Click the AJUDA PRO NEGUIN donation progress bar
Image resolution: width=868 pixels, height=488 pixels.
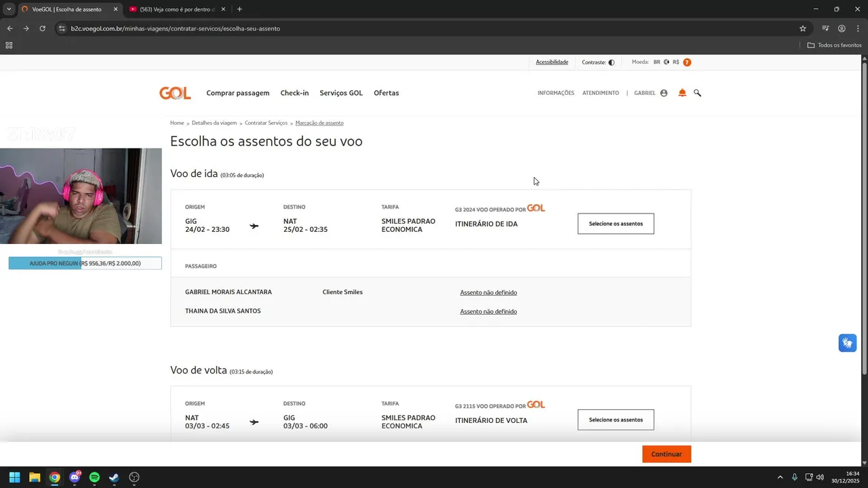85,263
